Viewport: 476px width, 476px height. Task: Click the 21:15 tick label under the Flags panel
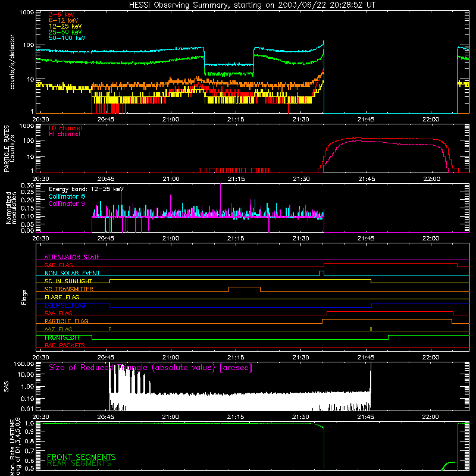236,358
